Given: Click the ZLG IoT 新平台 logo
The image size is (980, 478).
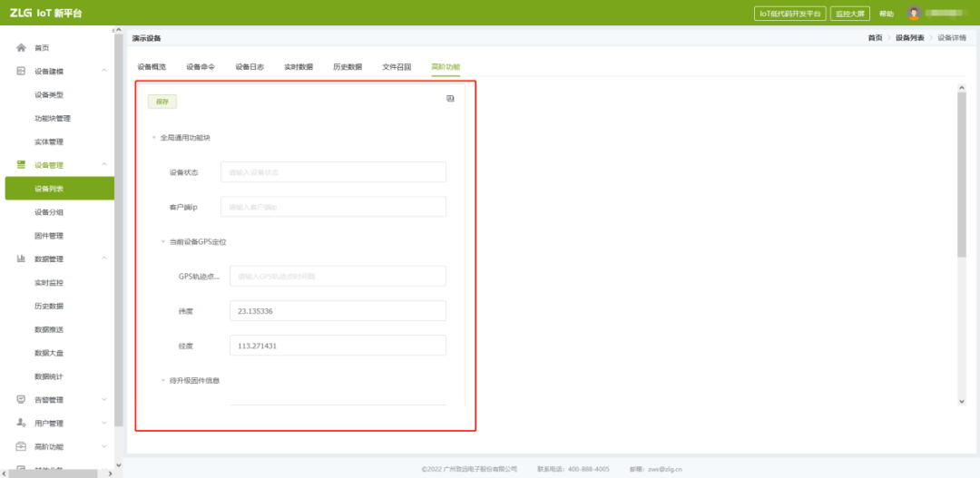Looking at the screenshot, I should [x=45, y=13].
